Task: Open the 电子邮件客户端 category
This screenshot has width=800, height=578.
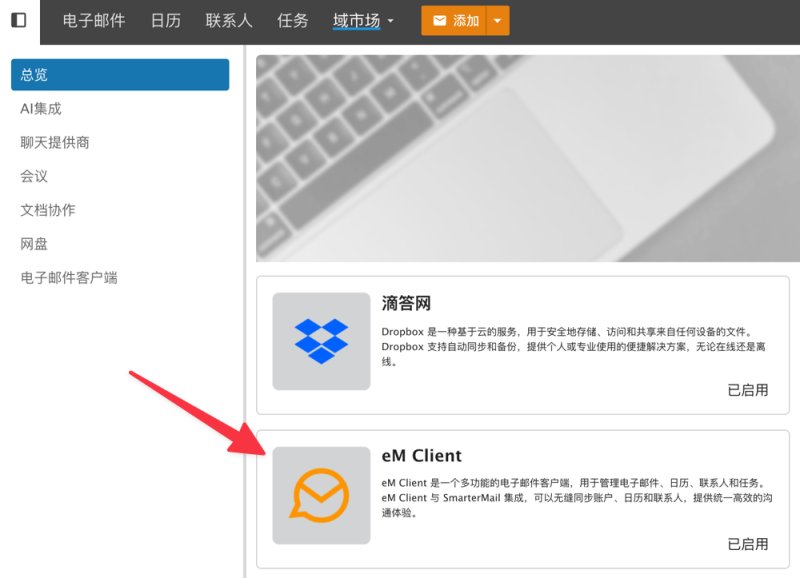Action: [69, 278]
